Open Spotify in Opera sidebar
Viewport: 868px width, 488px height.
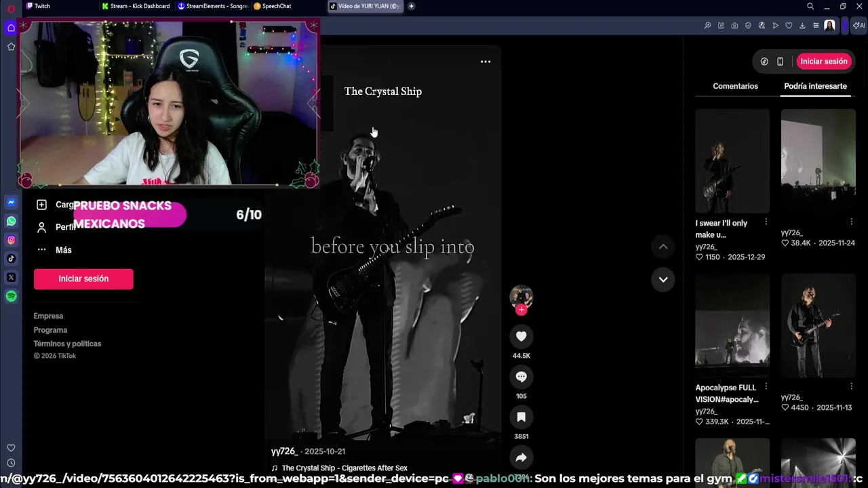(11, 296)
